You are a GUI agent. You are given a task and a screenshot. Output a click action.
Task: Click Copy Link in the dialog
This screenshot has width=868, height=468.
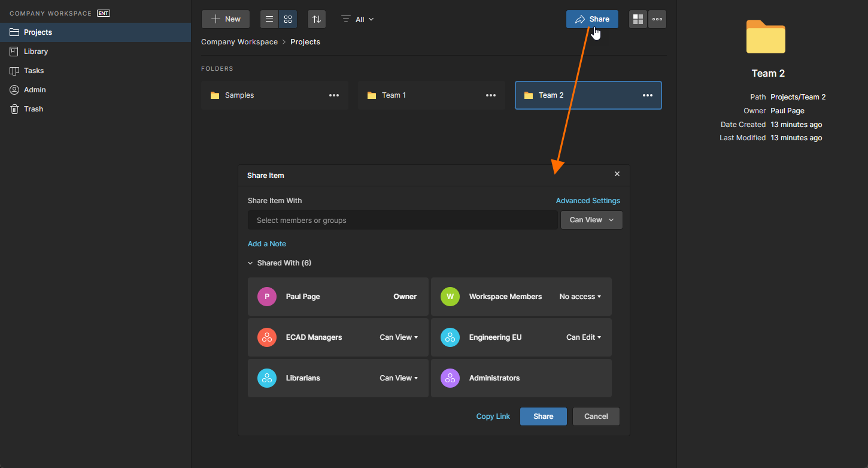(x=493, y=416)
